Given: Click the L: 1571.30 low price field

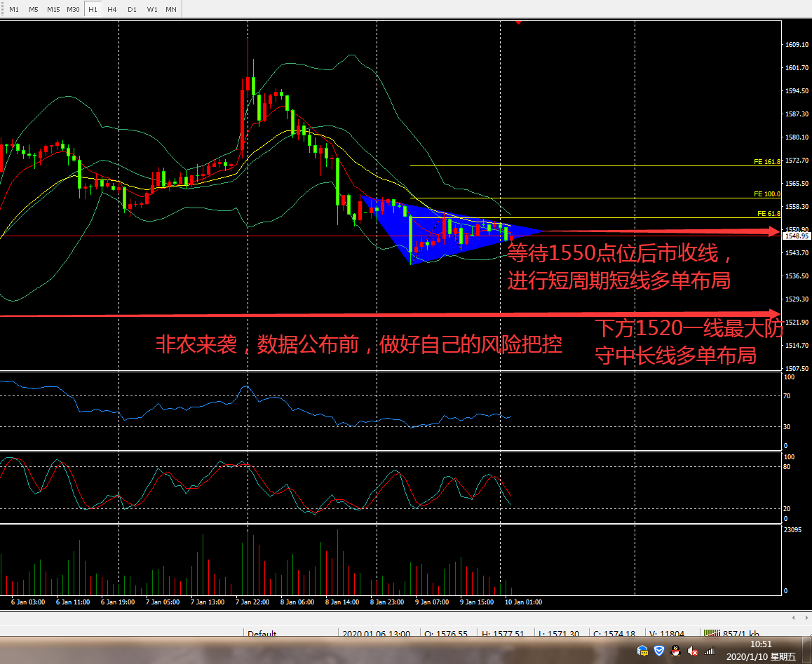Looking at the screenshot, I should (x=559, y=633).
